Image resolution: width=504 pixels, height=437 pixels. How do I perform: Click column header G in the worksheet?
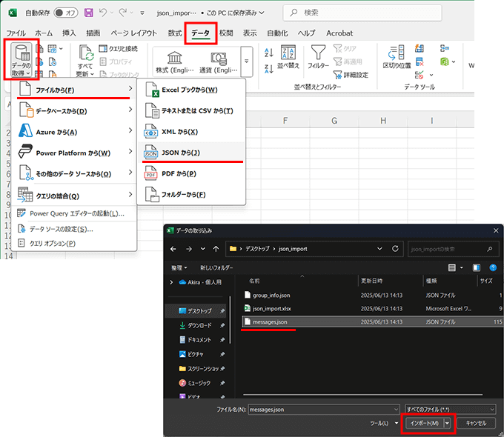point(334,121)
